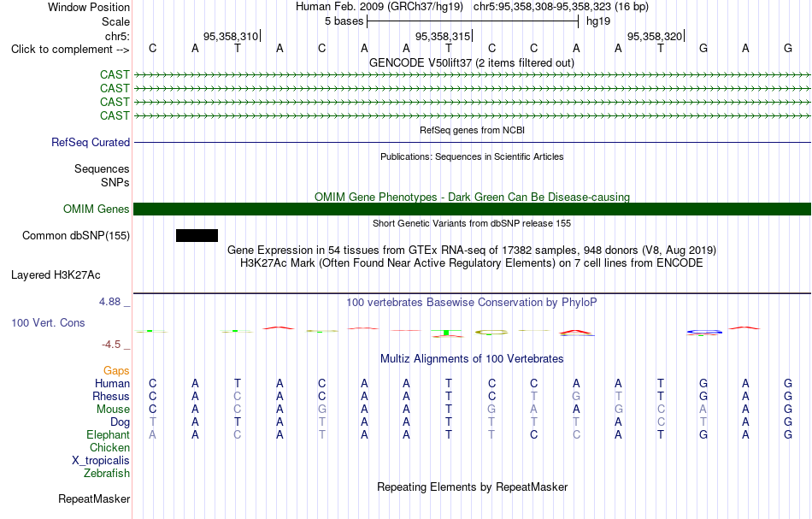Click the RepeatMasker side label
The height and width of the screenshot is (519, 812).
[x=94, y=498]
